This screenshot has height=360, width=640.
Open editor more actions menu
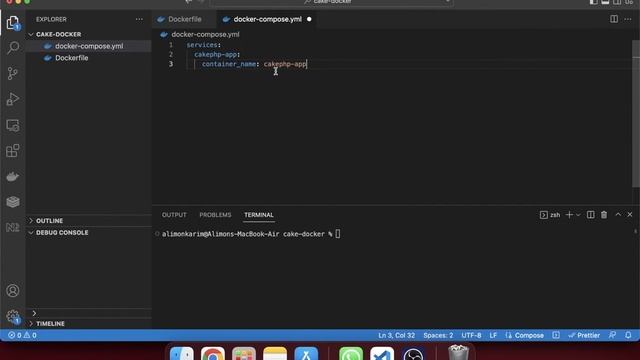[628, 19]
